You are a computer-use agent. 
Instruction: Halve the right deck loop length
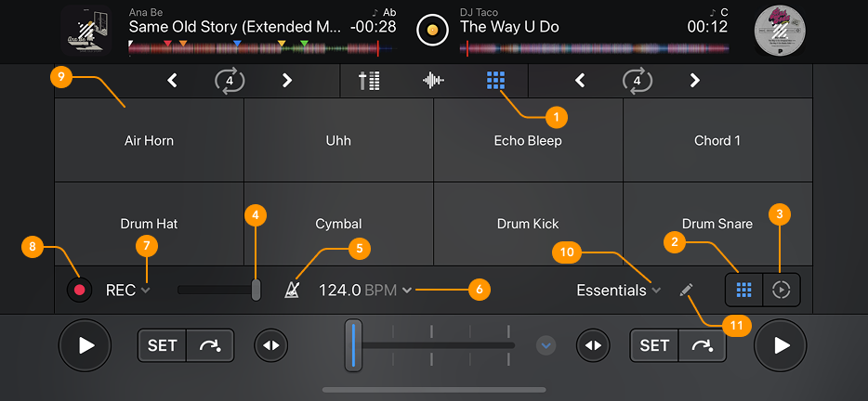(580, 81)
